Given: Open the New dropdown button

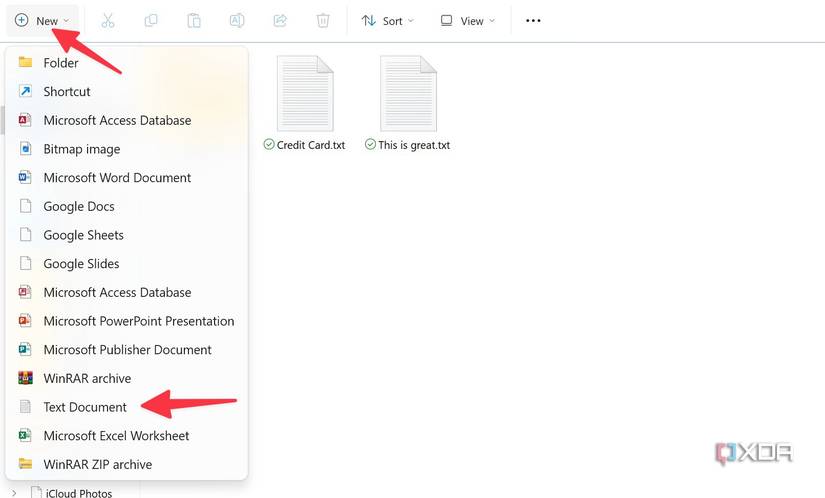Looking at the screenshot, I should (x=42, y=21).
